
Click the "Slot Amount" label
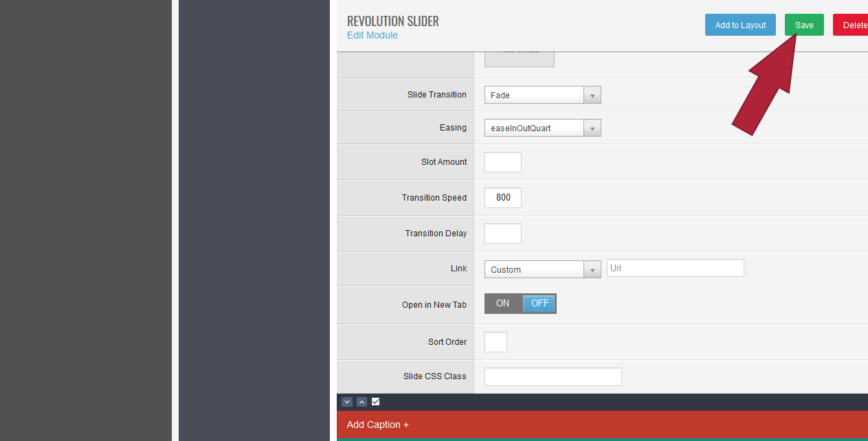(x=444, y=162)
